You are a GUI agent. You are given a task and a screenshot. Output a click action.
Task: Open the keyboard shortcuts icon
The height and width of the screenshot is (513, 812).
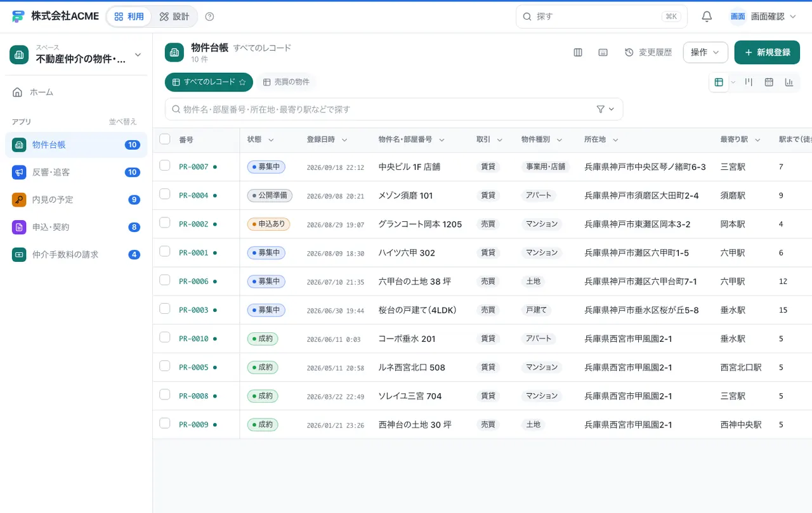[603, 52]
